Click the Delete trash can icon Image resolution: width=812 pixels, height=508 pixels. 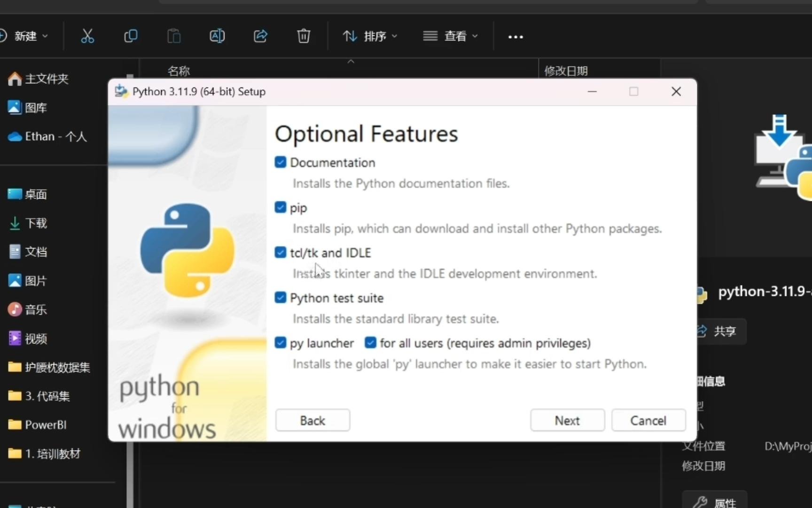coord(304,36)
